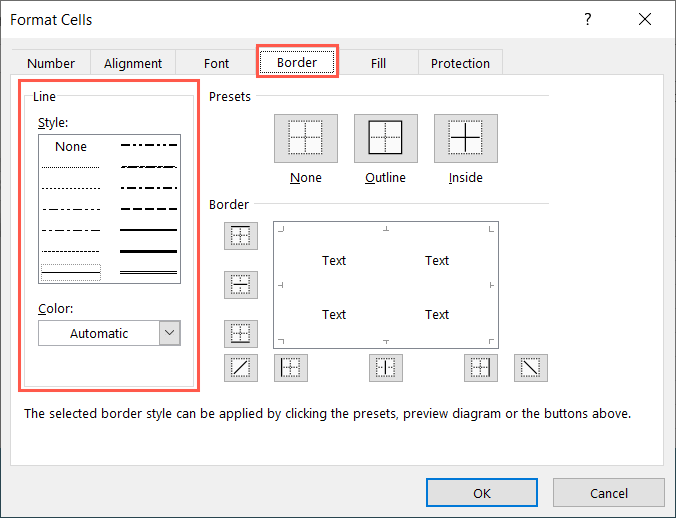This screenshot has width=676, height=518.
Task: Go to the Protection tab
Action: click(x=460, y=63)
